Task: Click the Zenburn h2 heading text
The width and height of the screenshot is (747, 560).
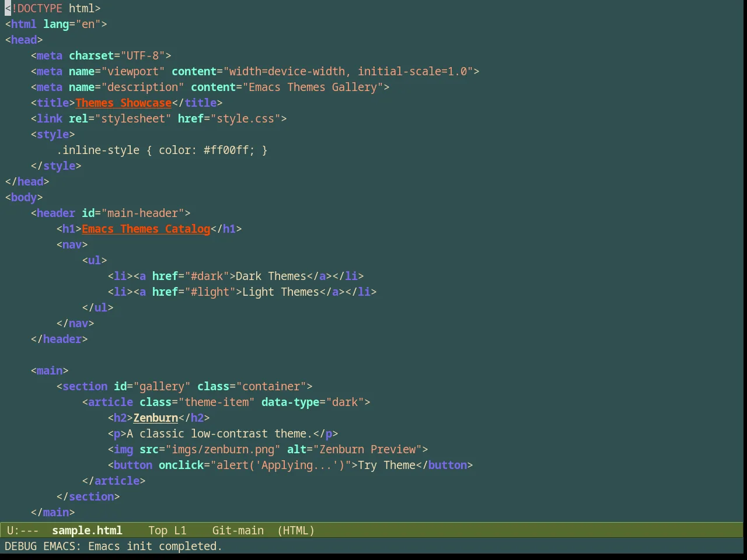Action: 155,418
